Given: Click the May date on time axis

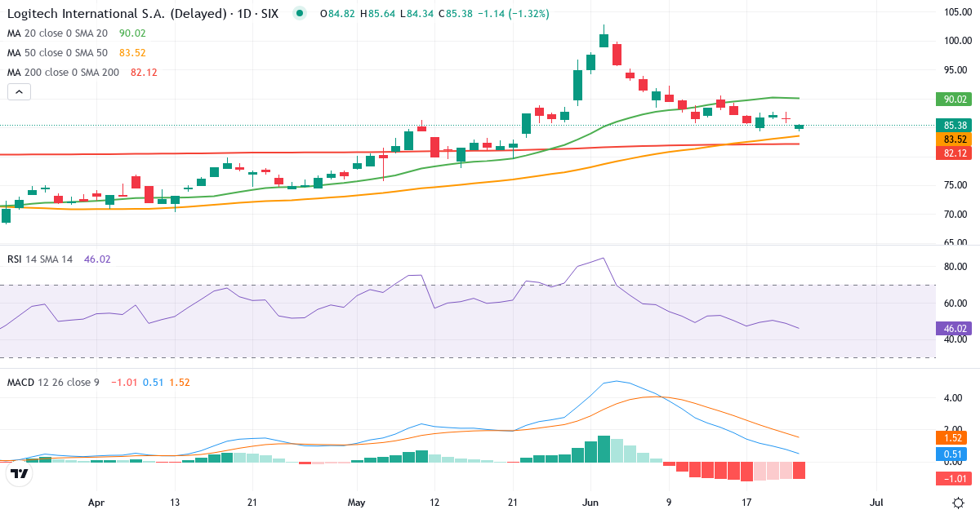Looking at the screenshot, I should [x=356, y=502].
